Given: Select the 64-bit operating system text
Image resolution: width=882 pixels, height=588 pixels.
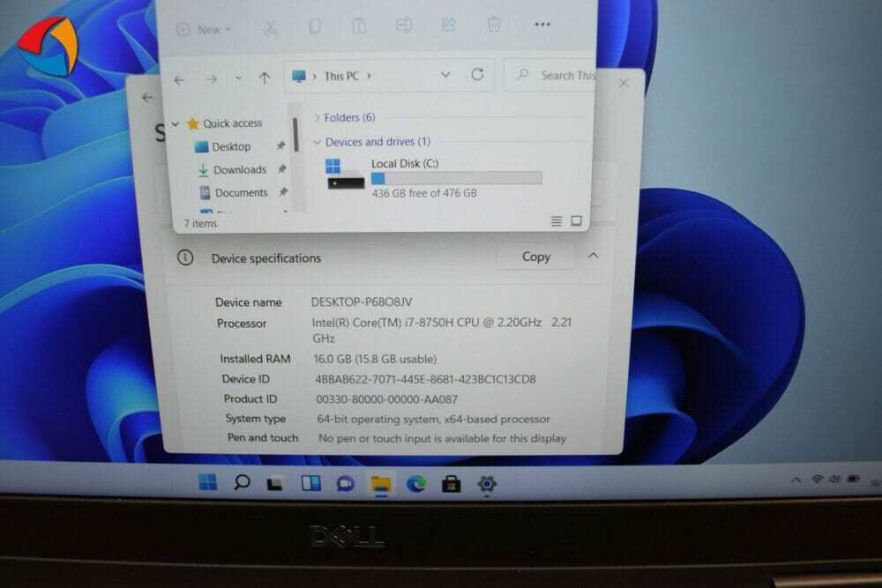Looking at the screenshot, I should coord(434,419).
